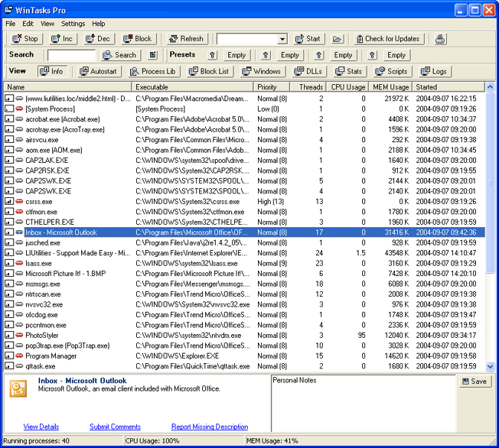Switch to the Autostart view
The width and height of the screenshot is (499, 448).
tap(99, 71)
